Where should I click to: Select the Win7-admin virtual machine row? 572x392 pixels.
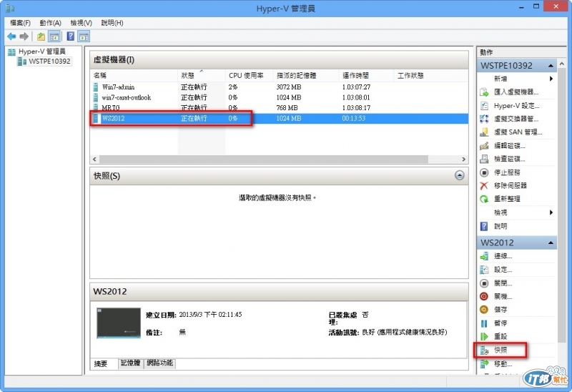(279, 87)
